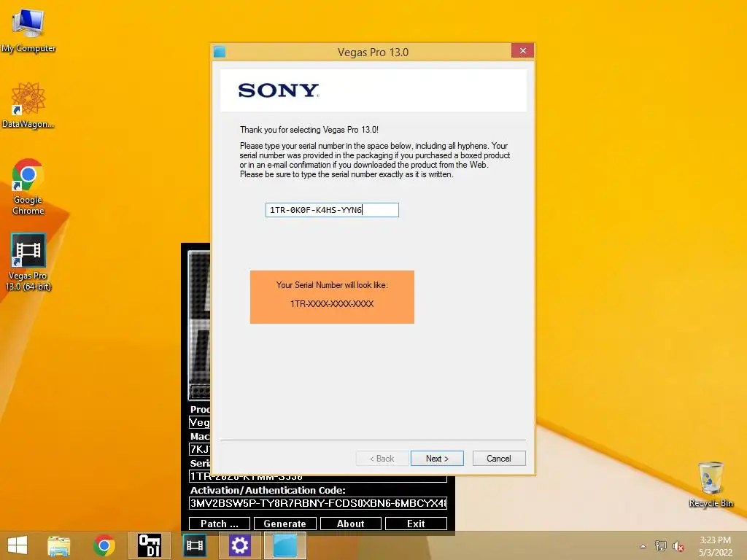747x560 pixels.
Task: Click the Vegas Pro 13.0 dialog title icon
Action: (x=220, y=52)
